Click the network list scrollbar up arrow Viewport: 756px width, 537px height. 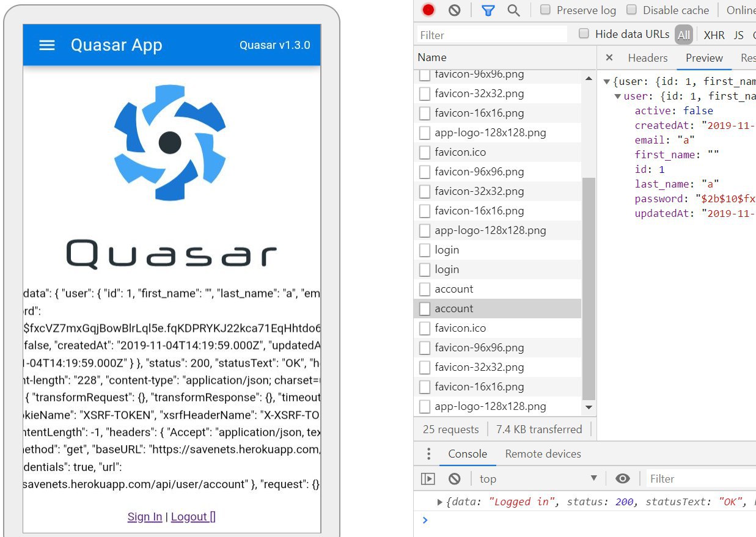589,78
